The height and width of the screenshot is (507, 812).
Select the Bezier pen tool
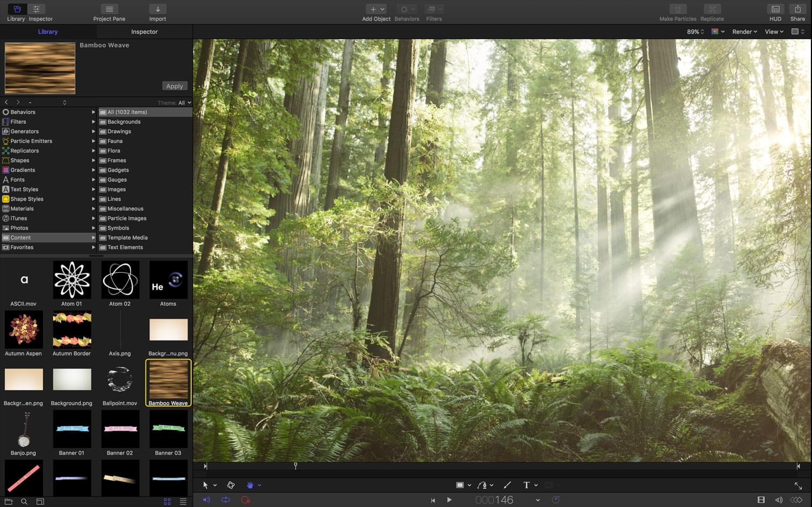coord(482,485)
